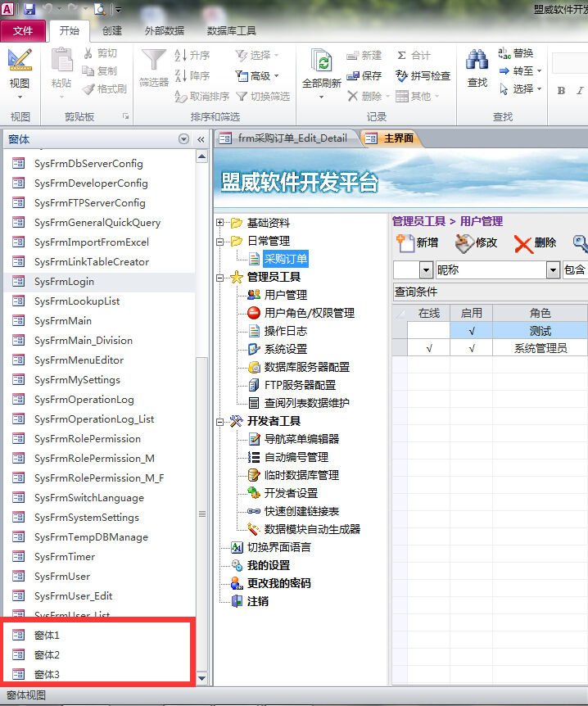Click the Filter (筛选器) funnel icon
Screen dimensions: 588x706
pos(153,60)
